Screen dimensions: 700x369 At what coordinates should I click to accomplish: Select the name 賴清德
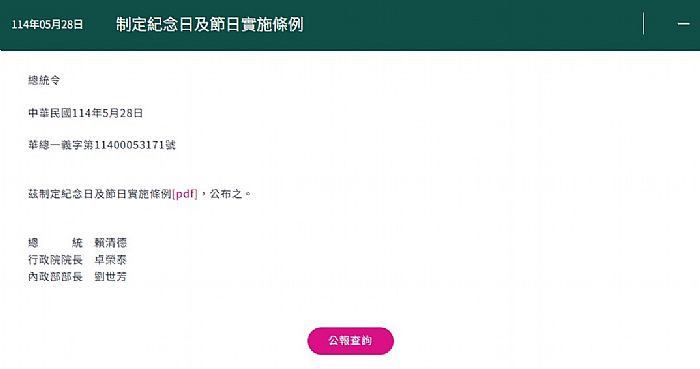coord(110,243)
